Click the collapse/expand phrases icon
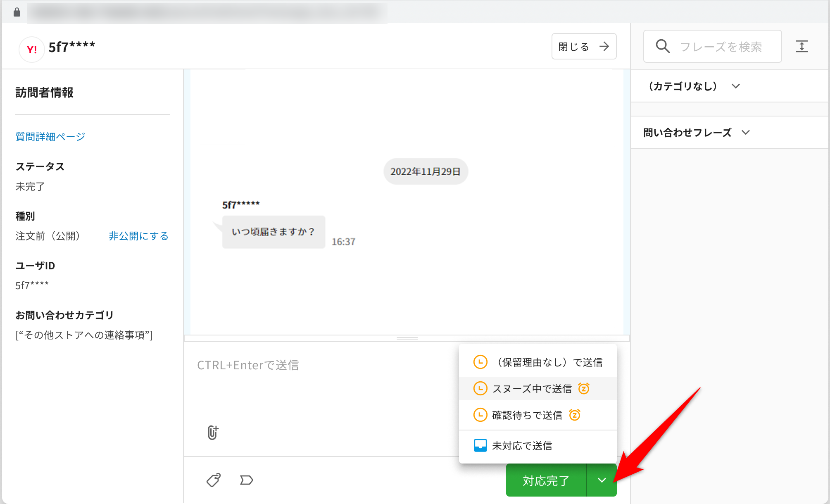This screenshot has height=504, width=830. (x=801, y=46)
